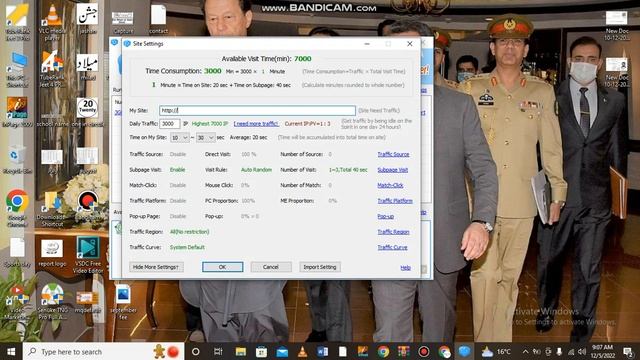Click the 'I need more traffic!' link

[x=256, y=123]
